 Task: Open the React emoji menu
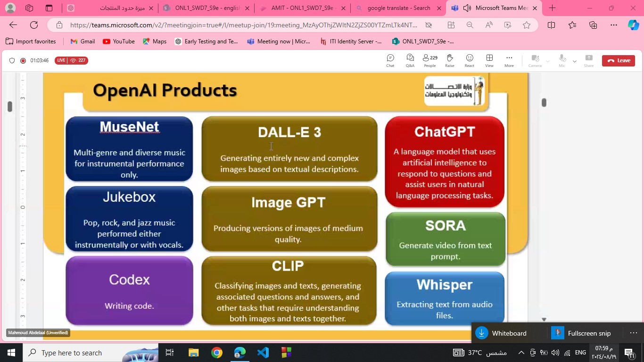[x=469, y=60]
